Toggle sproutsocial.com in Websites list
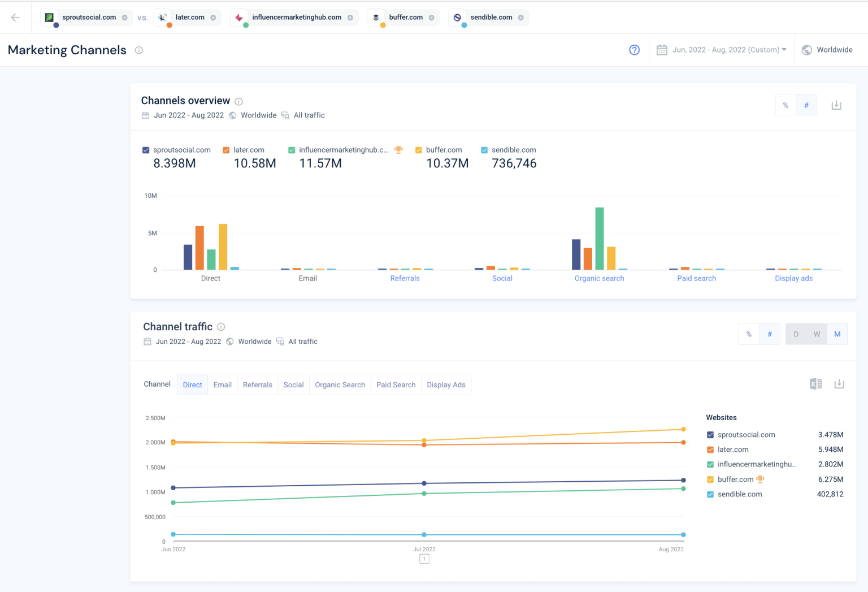868x592 pixels. pyautogui.click(x=710, y=435)
